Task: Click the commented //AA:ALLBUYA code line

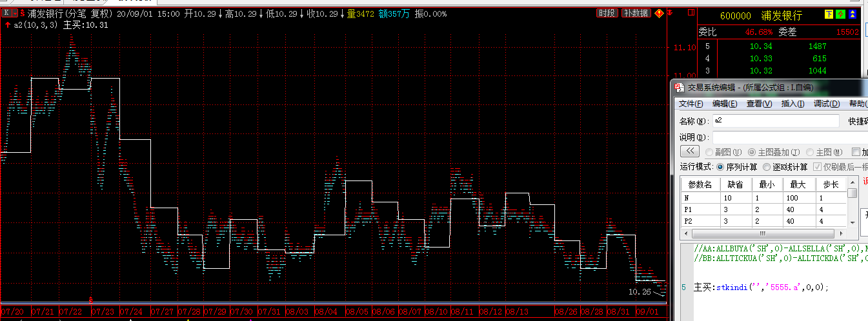Action: (x=781, y=248)
